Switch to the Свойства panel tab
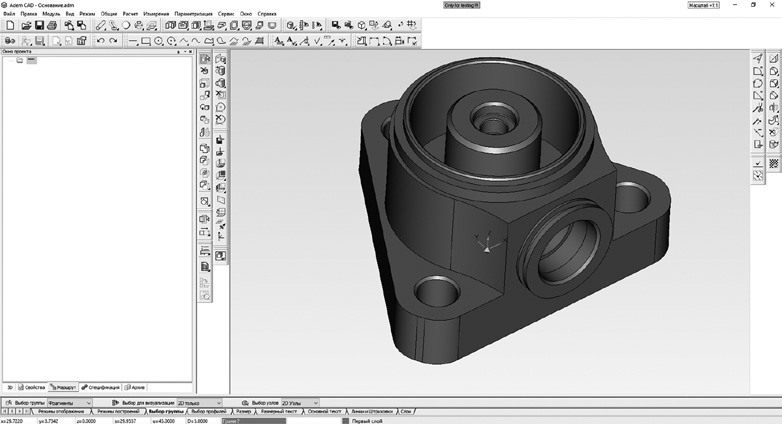Image resolution: width=782 pixels, height=424 pixels. coord(34,386)
